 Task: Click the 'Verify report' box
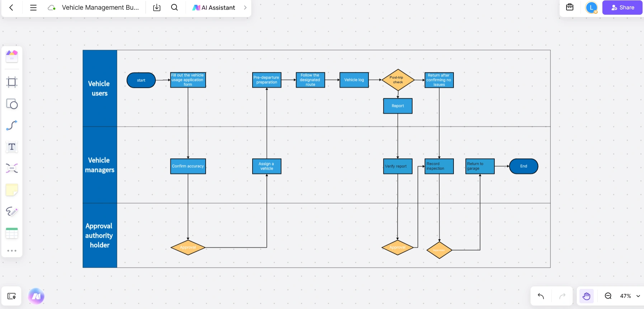tap(398, 166)
